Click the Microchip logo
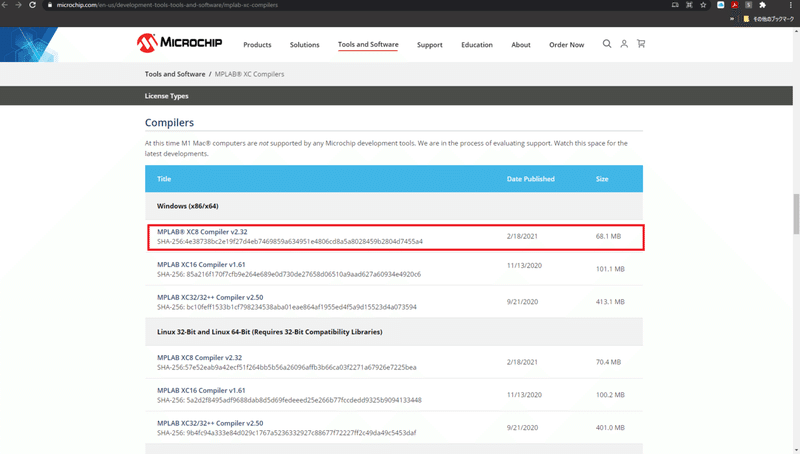This screenshot has width=800, height=454. coord(179,43)
